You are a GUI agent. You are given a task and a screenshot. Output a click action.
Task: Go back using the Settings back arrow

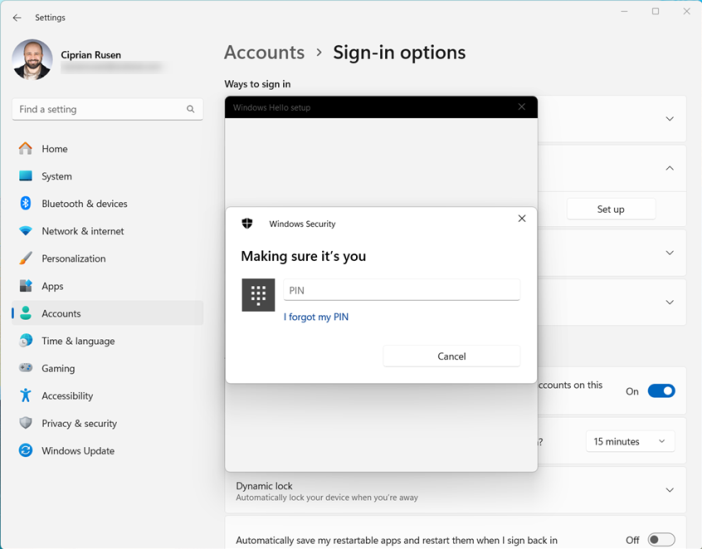click(x=17, y=18)
